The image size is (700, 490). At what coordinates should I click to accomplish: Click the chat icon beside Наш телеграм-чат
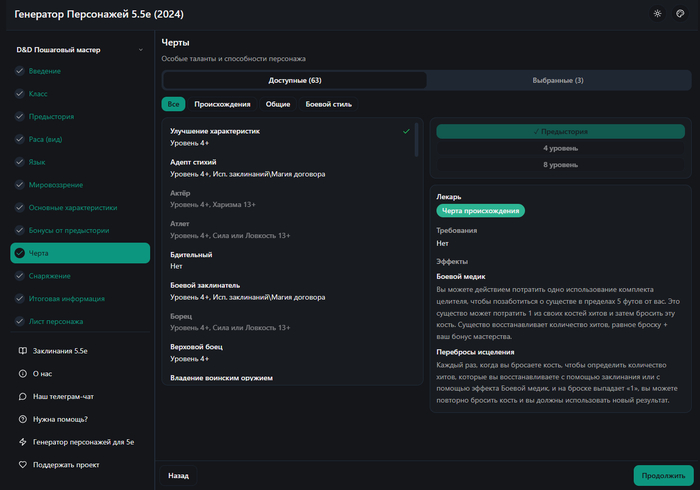(22, 396)
